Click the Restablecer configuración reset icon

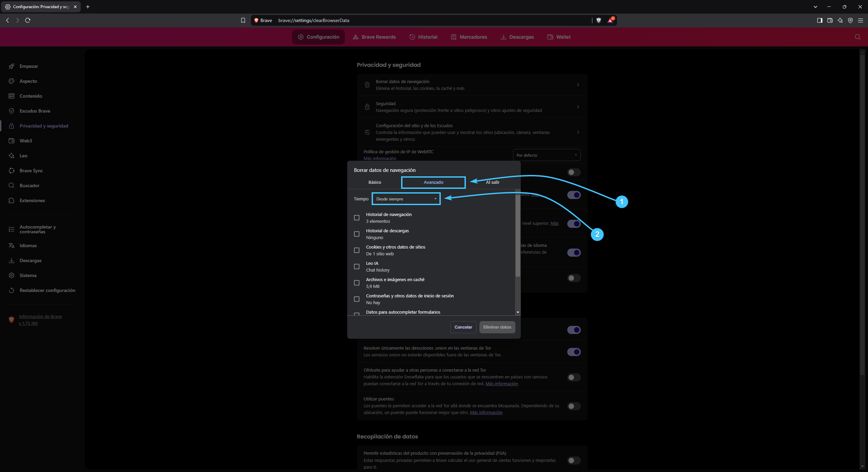[12, 290]
